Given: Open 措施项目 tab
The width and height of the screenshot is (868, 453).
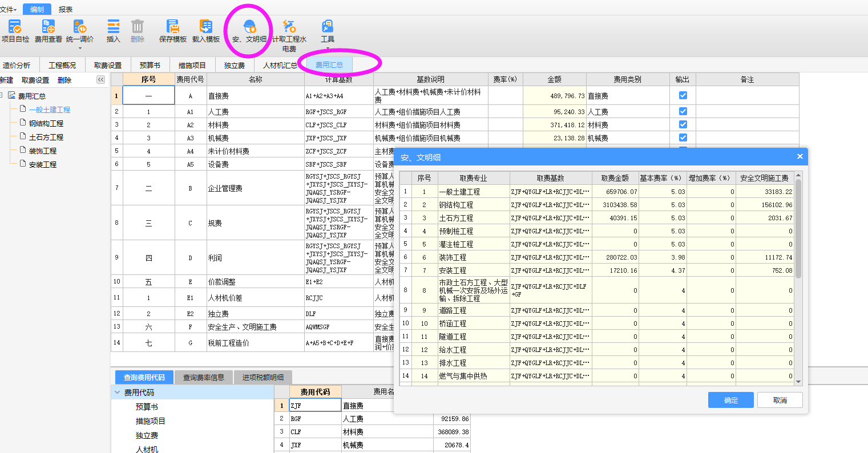Looking at the screenshot, I should coord(192,66).
